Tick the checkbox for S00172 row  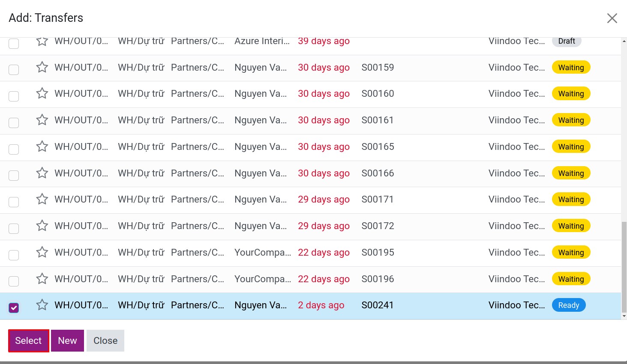coord(14,228)
